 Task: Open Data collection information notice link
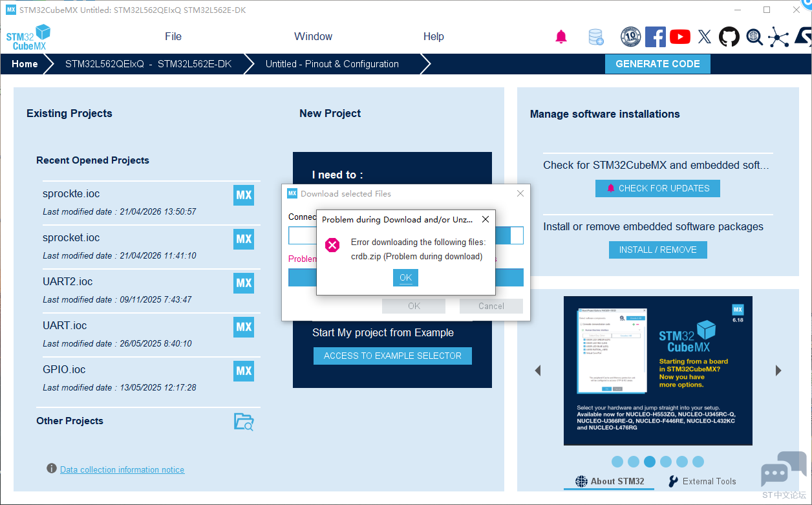point(122,469)
